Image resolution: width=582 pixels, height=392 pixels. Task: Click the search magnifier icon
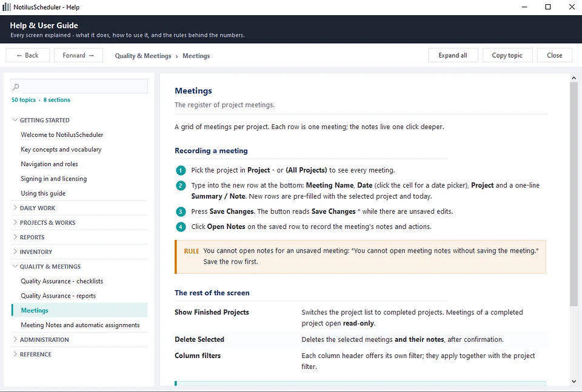[16, 87]
